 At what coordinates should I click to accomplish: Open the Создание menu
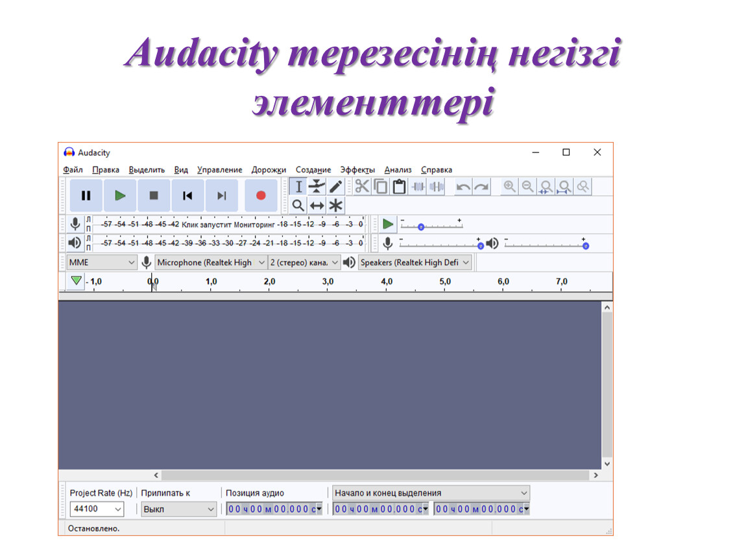pyautogui.click(x=313, y=170)
